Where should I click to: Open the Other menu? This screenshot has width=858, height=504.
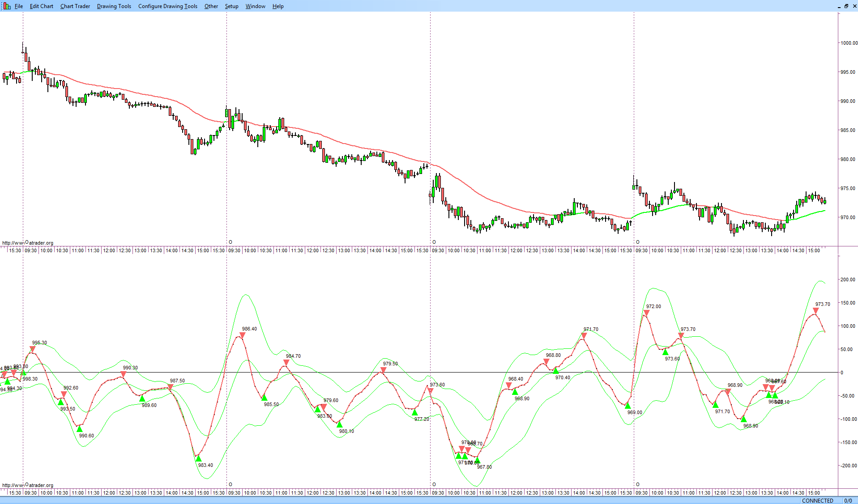point(211,6)
